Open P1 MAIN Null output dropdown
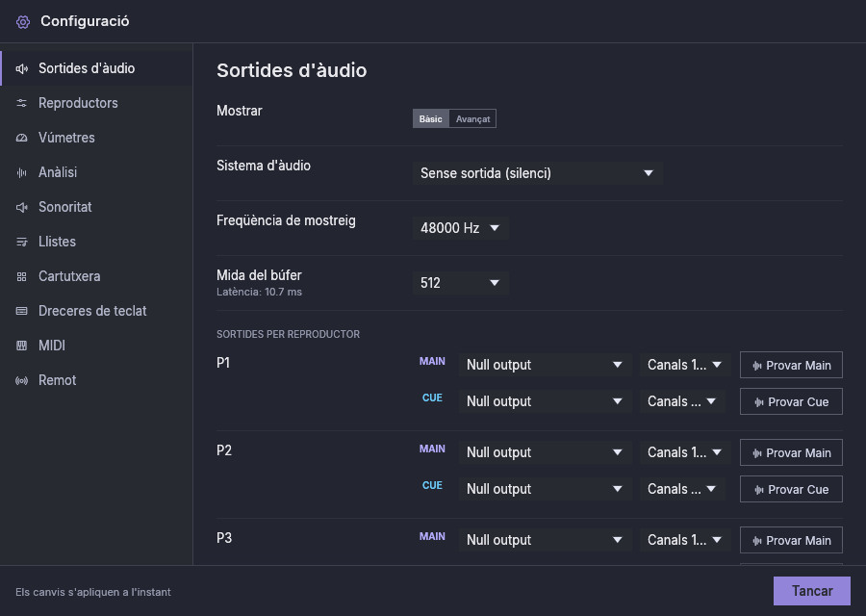The width and height of the screenshot is (866, 616). click(x=546, y=365)
